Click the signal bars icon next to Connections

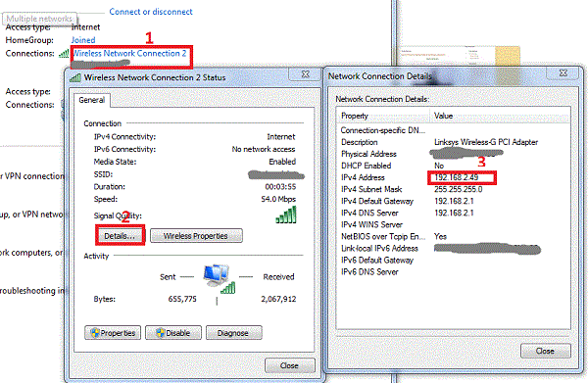(64, 54)
